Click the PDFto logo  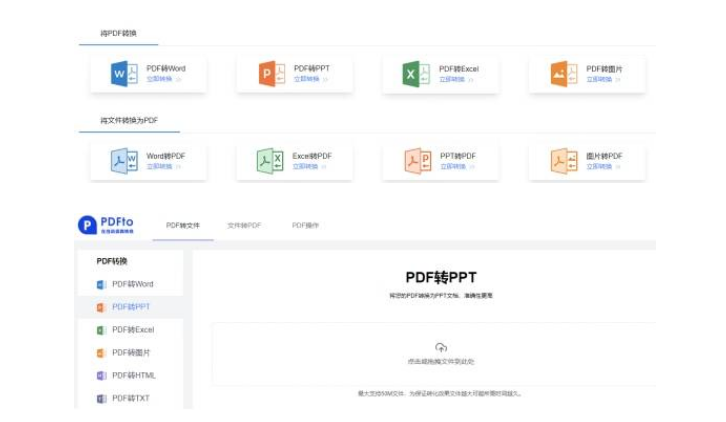point(106,225)
